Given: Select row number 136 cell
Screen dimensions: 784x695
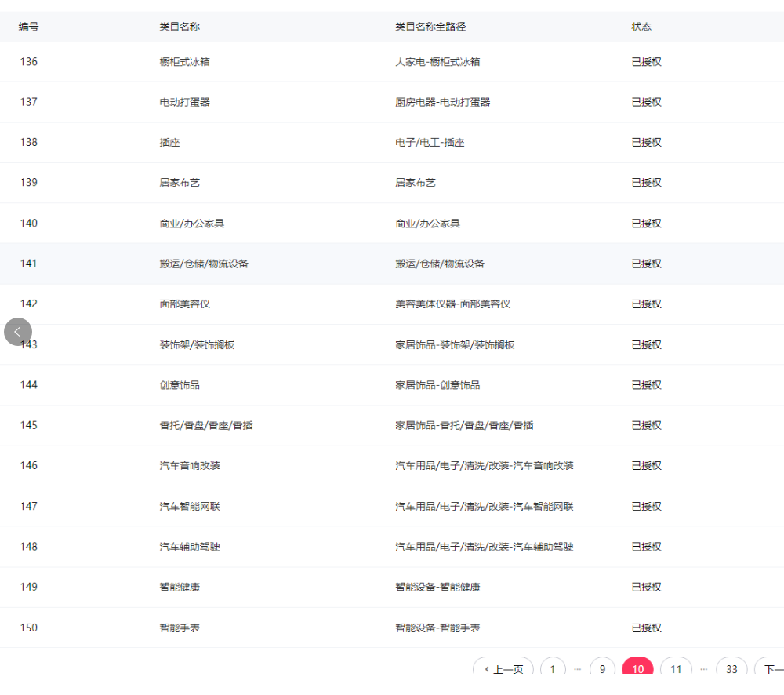Looking at the screenshot, I should 29,62.
